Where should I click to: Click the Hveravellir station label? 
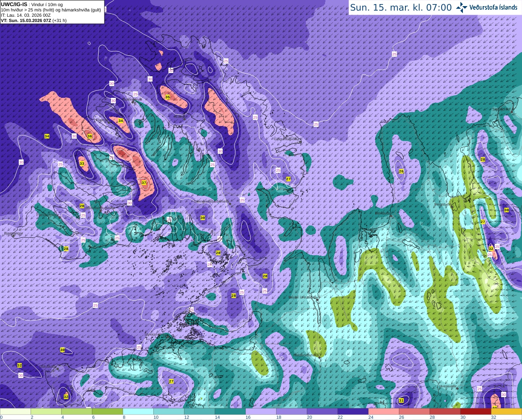(x=448, y=386)
